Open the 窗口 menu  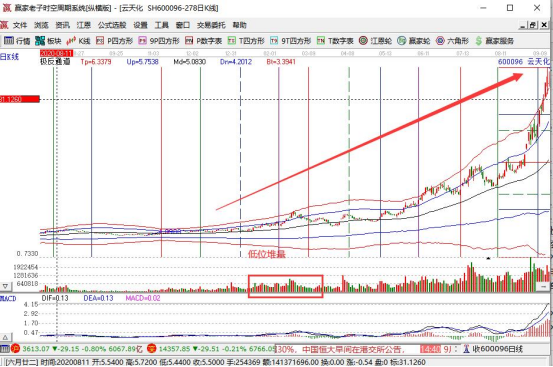183,25
